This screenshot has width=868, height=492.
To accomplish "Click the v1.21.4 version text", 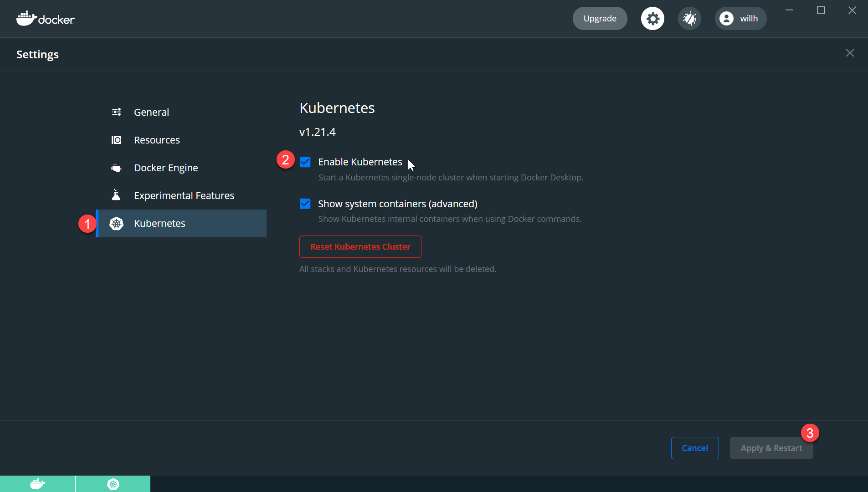I will click(318, 132).
